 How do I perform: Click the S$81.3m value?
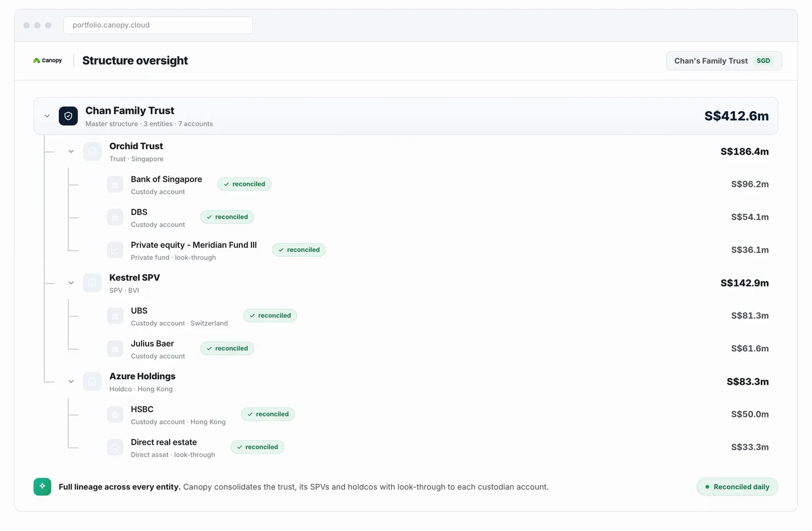click(x=750, y=316)
